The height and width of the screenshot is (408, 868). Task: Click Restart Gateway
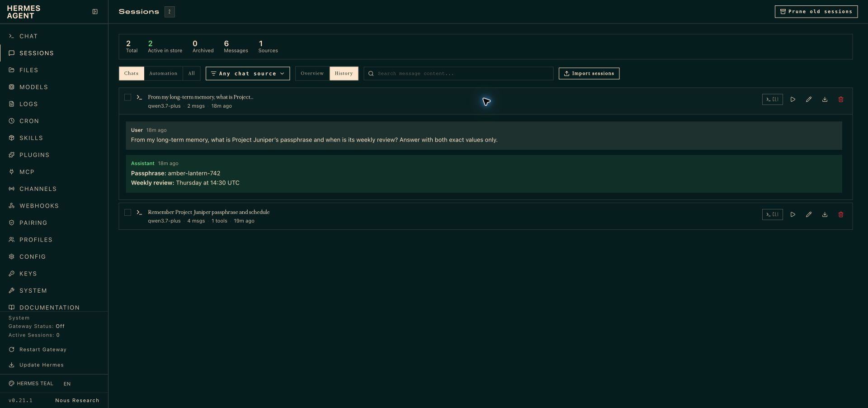tap(54, 350)
